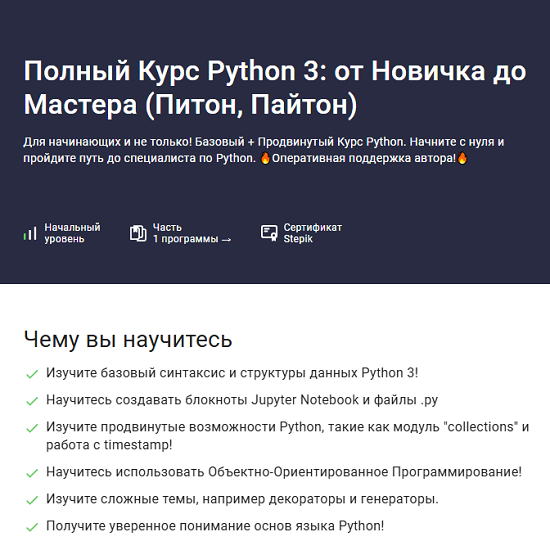Click the text Изучите базовый синтаксис и структуры
550x550 pixels.
tap(232, 373)
